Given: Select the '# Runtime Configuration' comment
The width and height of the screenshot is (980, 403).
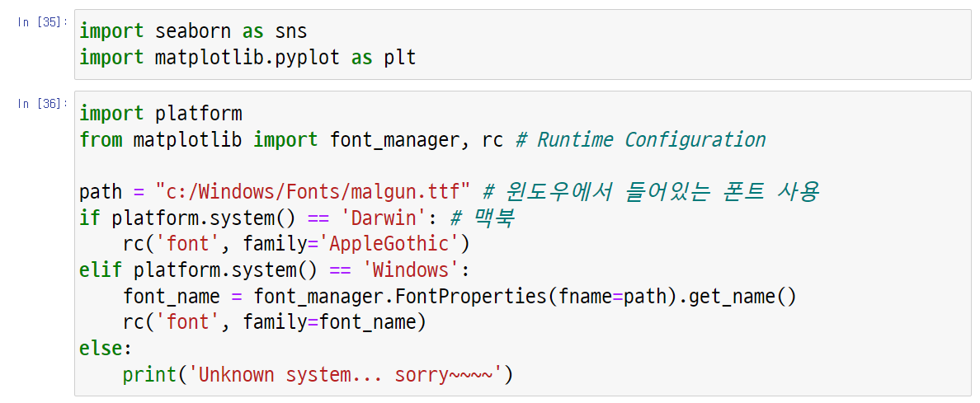Looking at the screenshot, I should (641, 139).
